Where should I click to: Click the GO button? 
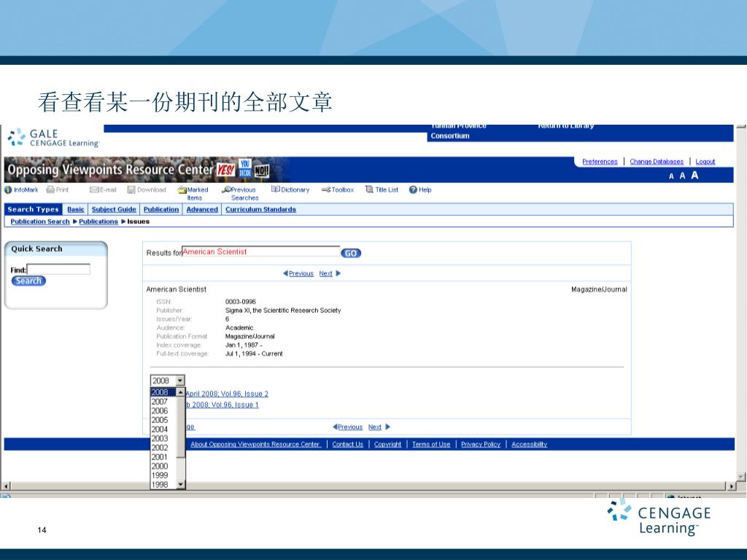coord(351,253)
